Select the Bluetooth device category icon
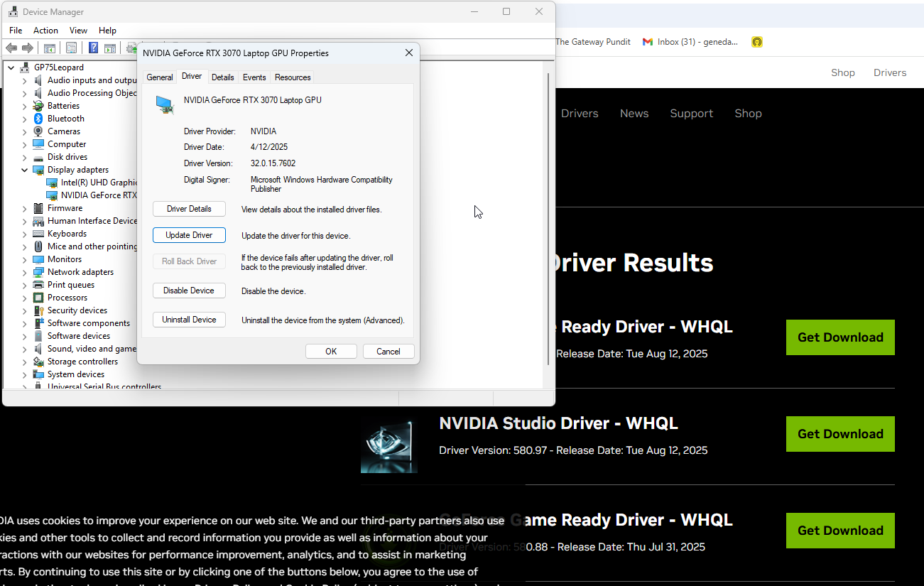 (38, 119)
